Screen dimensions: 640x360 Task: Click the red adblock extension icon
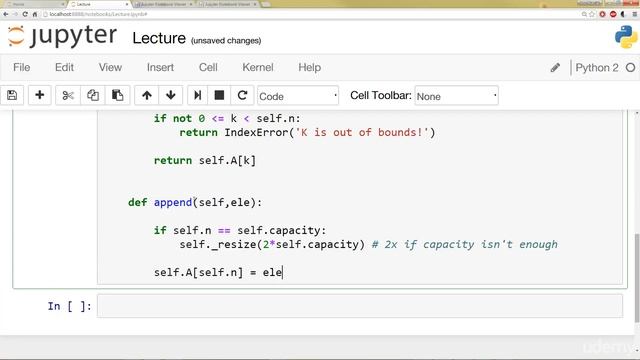pos(613,14)
